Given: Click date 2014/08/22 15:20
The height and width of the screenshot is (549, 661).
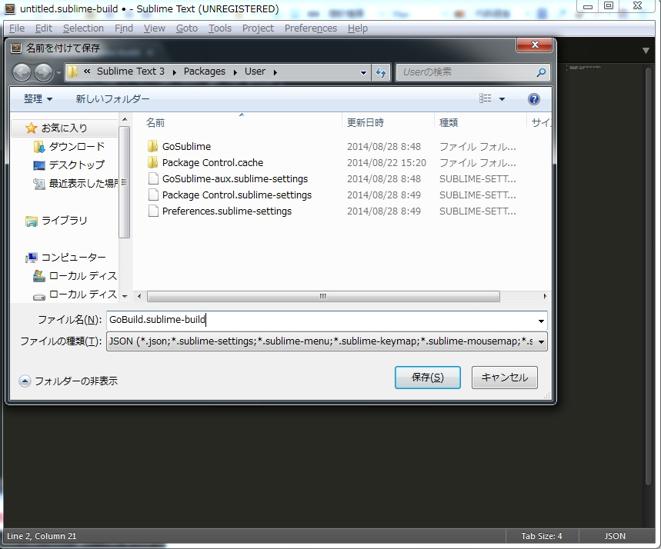Looking at the screenshot, I should pos(386,162).
